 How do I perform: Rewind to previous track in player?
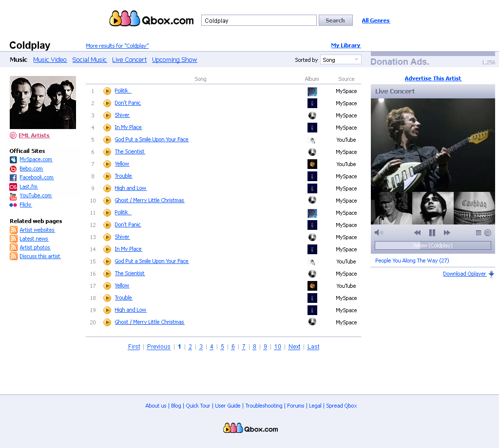(417, 233)
